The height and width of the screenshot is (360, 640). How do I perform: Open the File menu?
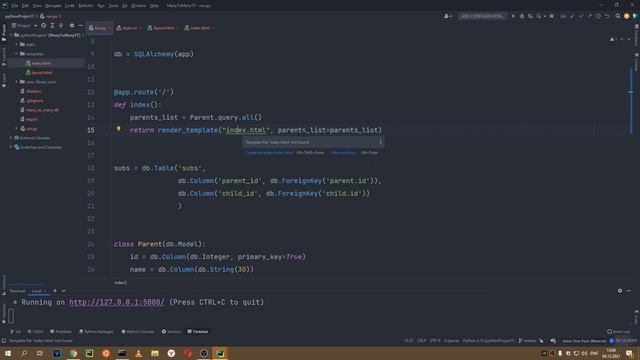coord(14,6)
